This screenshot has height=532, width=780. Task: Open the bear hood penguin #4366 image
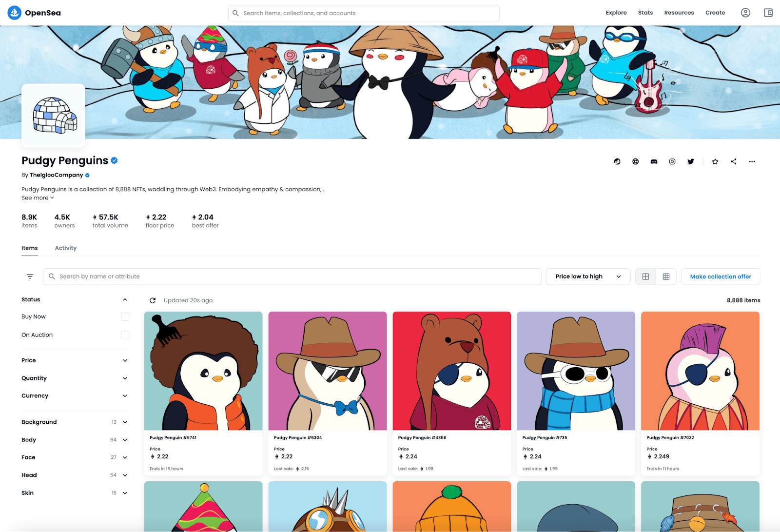point(452,371)
